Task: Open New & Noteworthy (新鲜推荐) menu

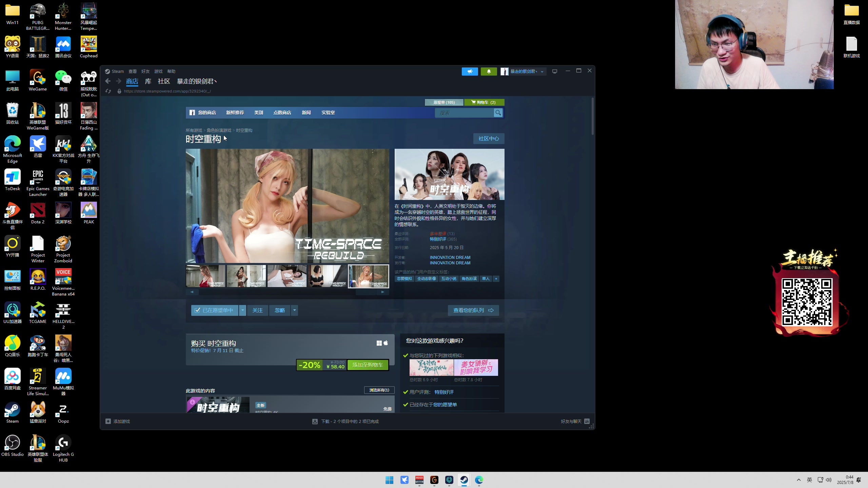Action: (x=235, y=113)
